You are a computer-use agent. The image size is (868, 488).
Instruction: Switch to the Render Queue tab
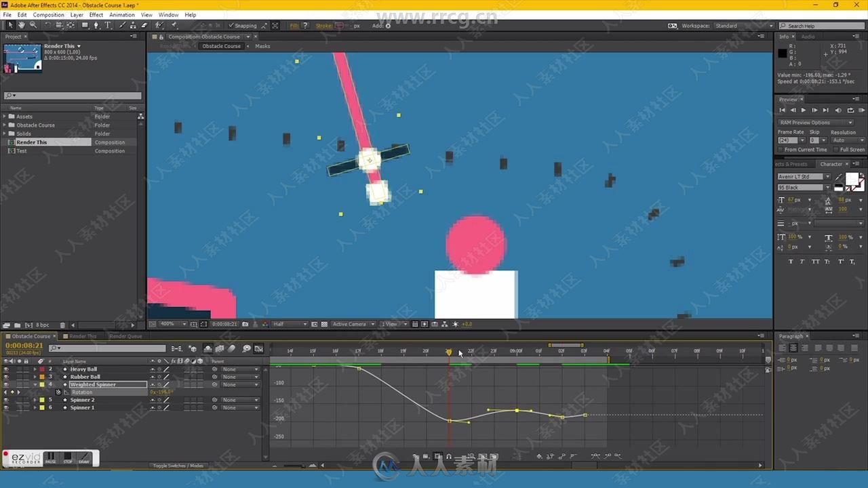click(x=125, y=336)
